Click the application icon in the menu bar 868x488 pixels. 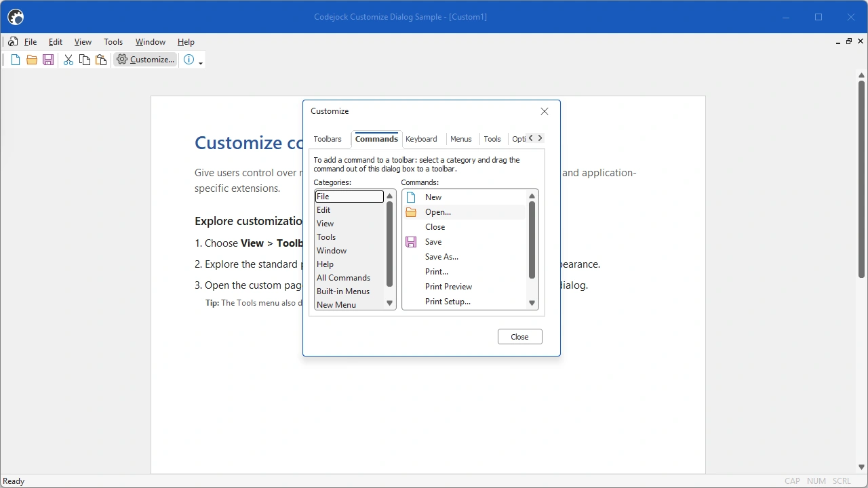(x=13, y=42)
